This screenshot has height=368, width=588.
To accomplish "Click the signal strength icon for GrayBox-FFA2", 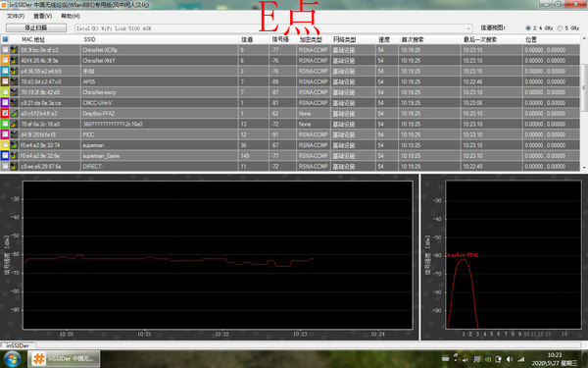I will coord(14,113).
